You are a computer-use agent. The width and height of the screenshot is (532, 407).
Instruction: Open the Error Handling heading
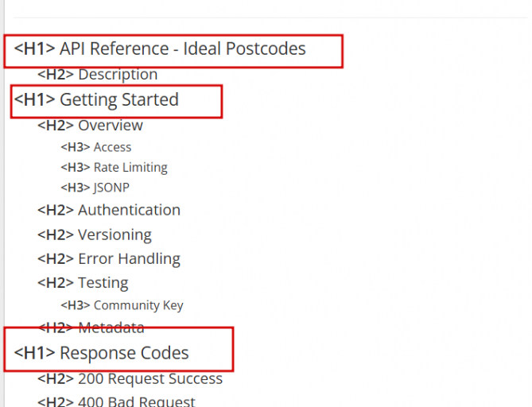coord(109,259)
